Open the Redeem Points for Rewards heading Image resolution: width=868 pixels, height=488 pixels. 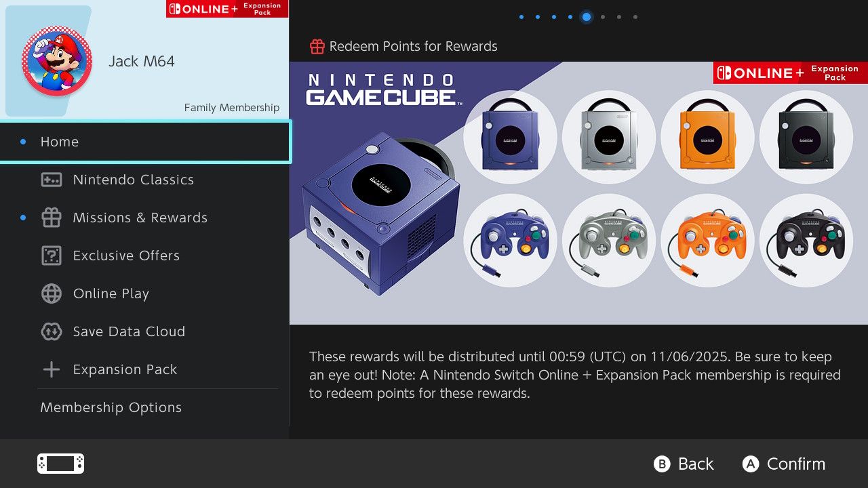(x=413, y=46)
